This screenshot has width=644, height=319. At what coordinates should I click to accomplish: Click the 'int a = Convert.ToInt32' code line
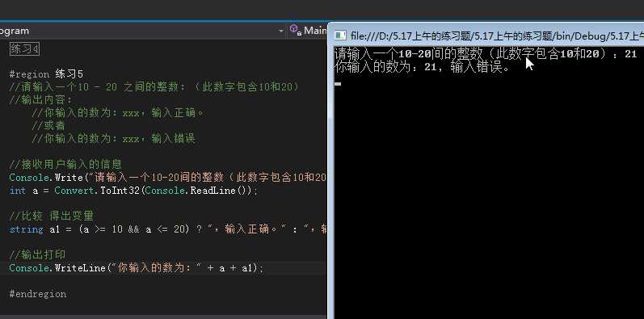[133, 191]
